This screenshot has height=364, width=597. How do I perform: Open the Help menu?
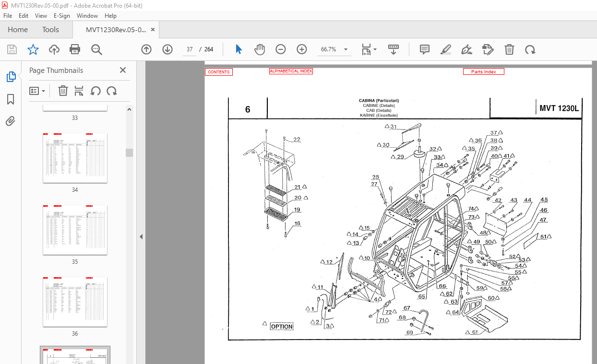[x=110, y=16]
